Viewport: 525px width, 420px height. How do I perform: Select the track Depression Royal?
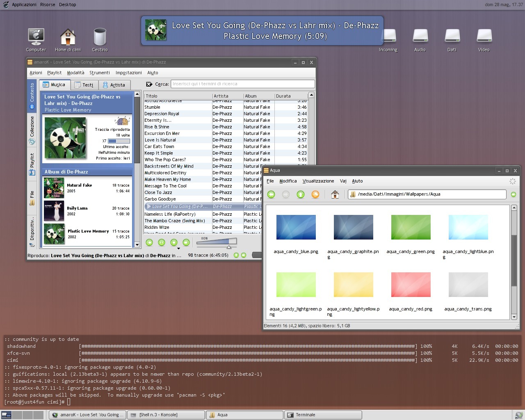(226, 114)
